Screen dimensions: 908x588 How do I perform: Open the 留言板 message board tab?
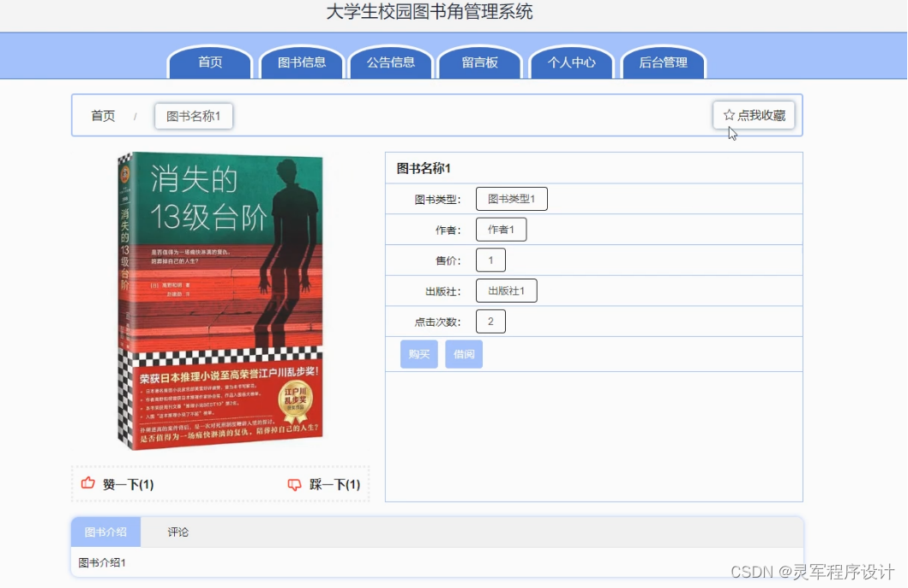tap(480, 63)
